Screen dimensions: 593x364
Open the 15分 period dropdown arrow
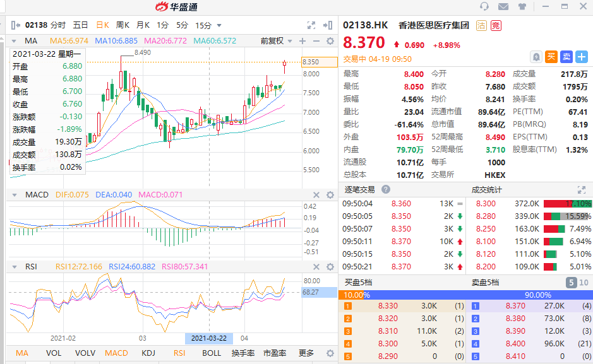click(x=219, y=26)
